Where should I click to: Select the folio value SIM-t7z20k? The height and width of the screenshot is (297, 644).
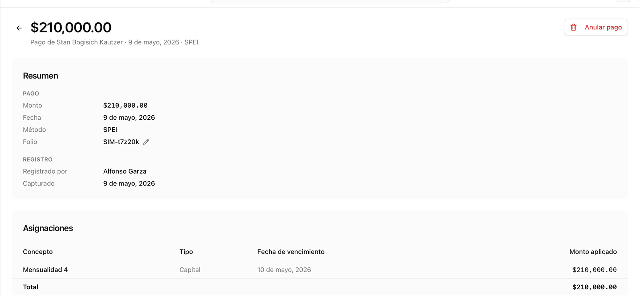tap(121, 141)
